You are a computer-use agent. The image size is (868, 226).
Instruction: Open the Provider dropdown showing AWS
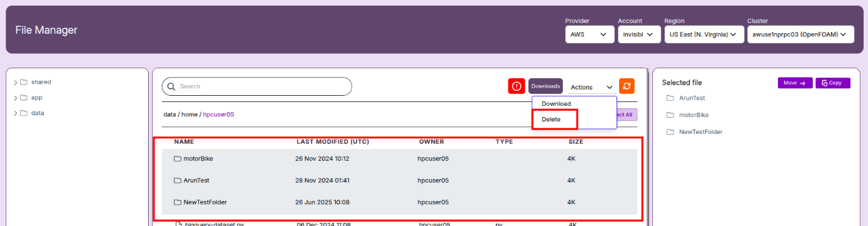(x=590, y=34)
